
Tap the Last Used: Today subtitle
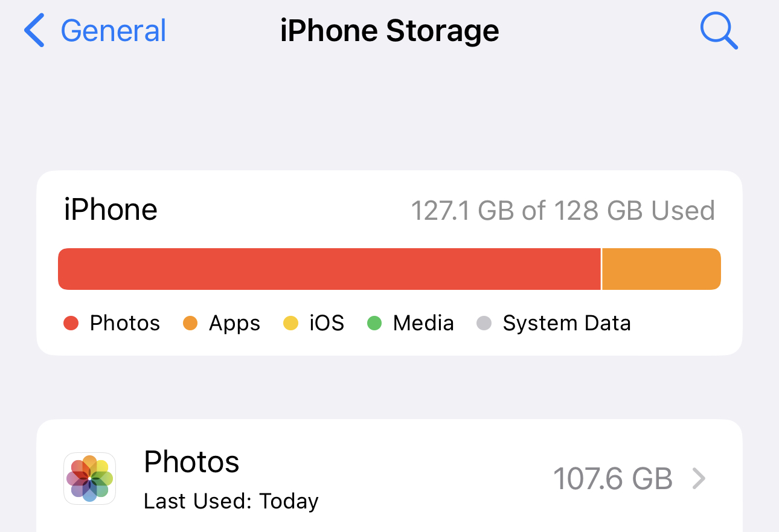pos(231,501)
